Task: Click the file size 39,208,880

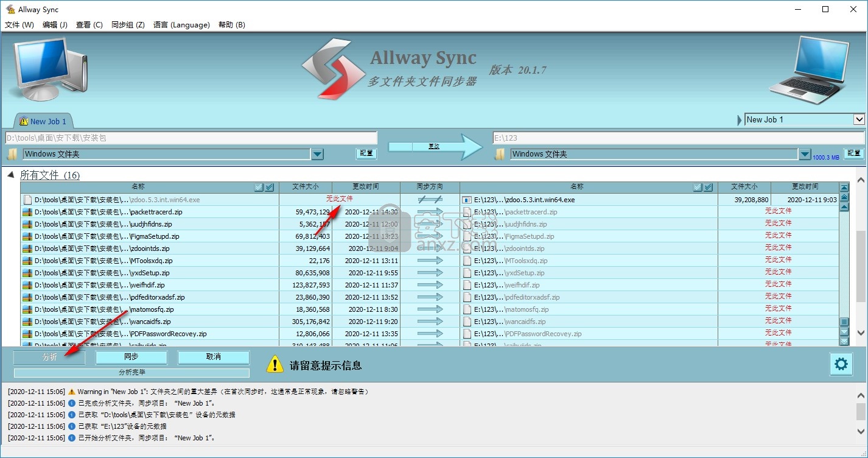Action: 751,200
